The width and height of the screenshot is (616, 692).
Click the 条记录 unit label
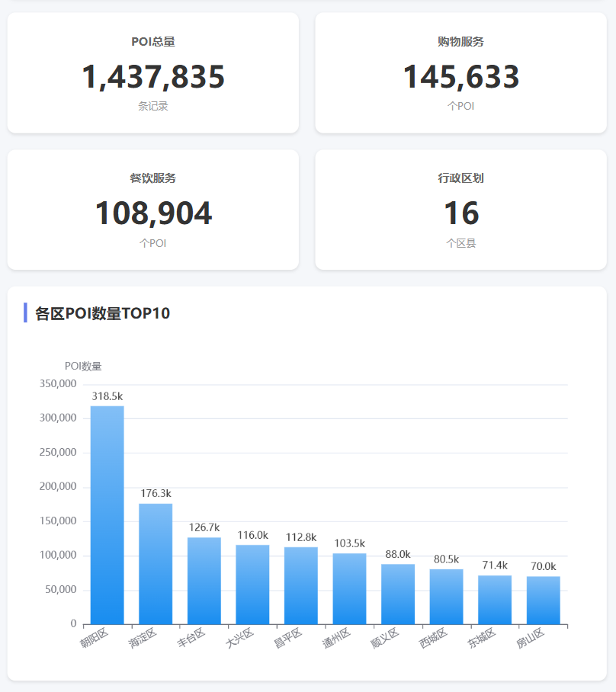pos(153,106)
